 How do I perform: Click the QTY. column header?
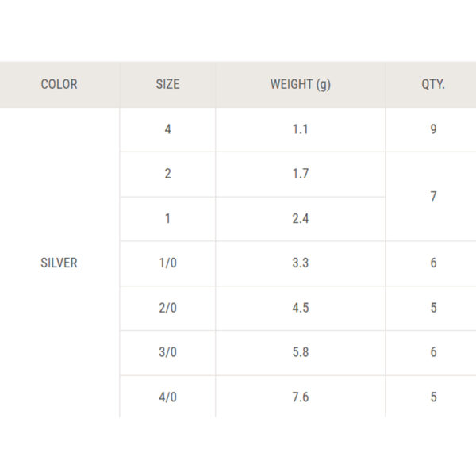431,85
